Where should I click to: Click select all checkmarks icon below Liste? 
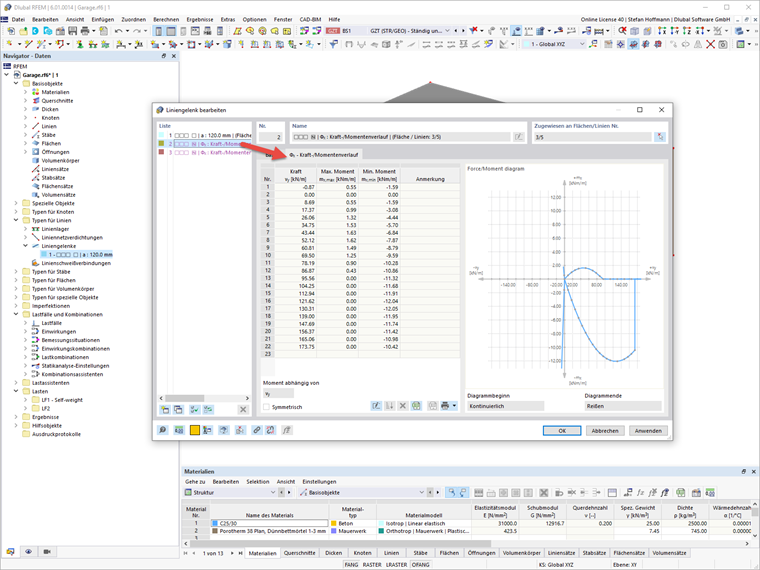[x=194, y=410]
